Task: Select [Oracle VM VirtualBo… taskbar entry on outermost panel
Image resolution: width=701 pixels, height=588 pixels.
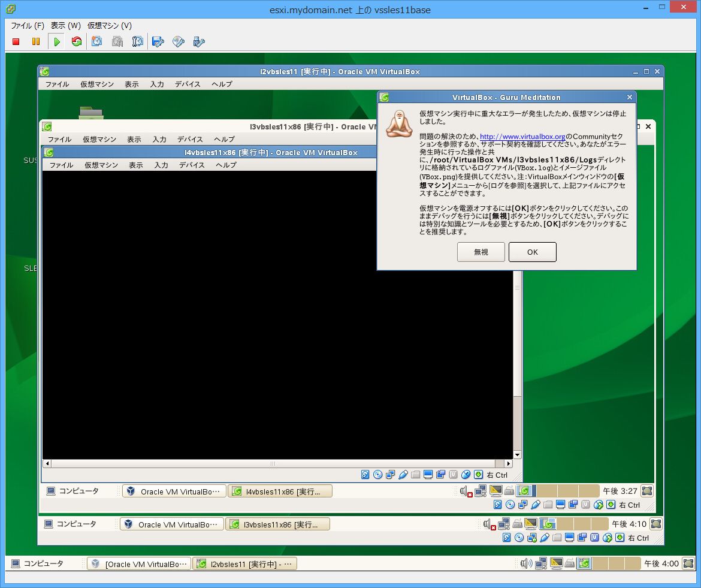Action: click(139, 564)
